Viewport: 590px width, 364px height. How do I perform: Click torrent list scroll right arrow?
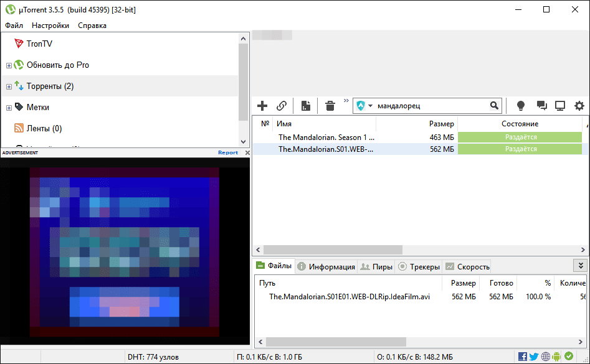pos(583,250)
